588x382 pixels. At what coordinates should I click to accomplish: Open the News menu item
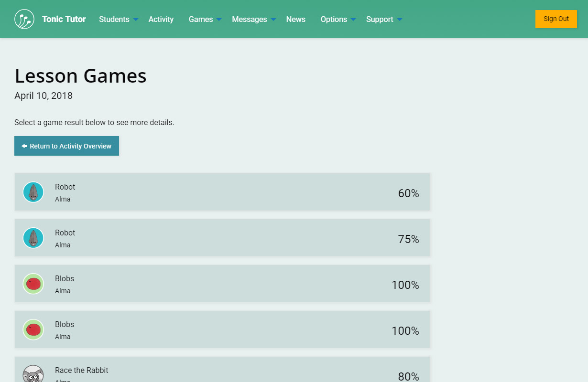(x=295, y=19)
